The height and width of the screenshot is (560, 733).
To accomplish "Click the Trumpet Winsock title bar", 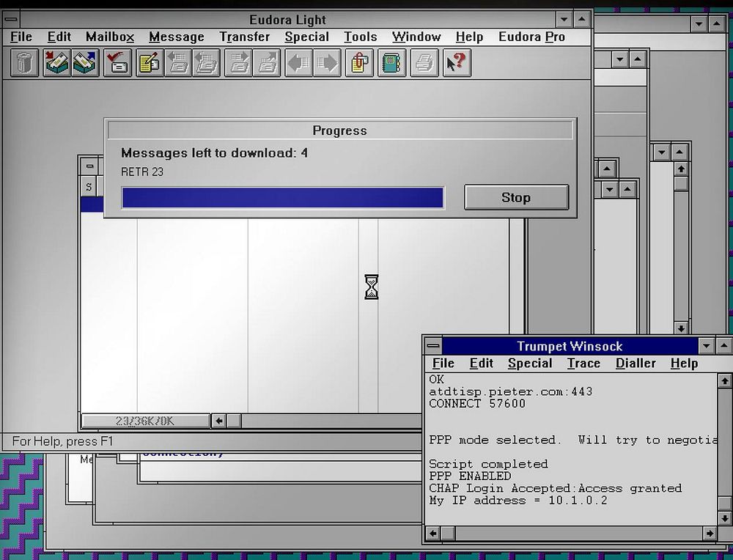I will coord(570,347).
